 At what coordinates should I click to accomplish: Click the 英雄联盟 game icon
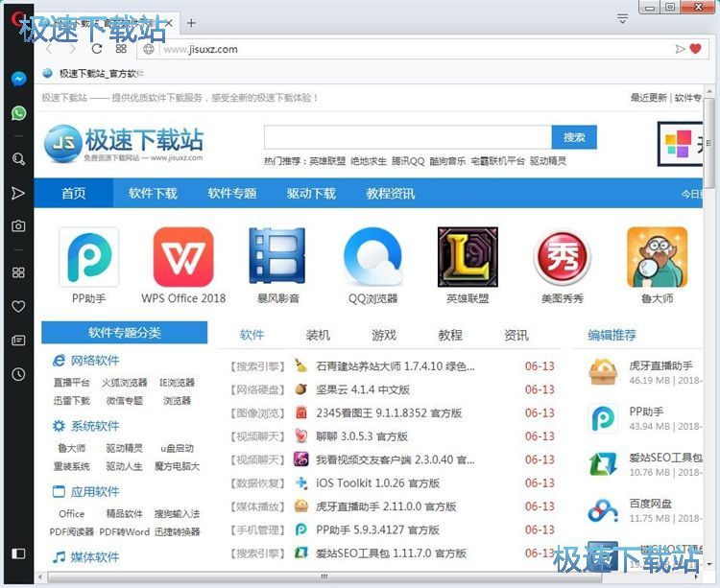point(468,256)
